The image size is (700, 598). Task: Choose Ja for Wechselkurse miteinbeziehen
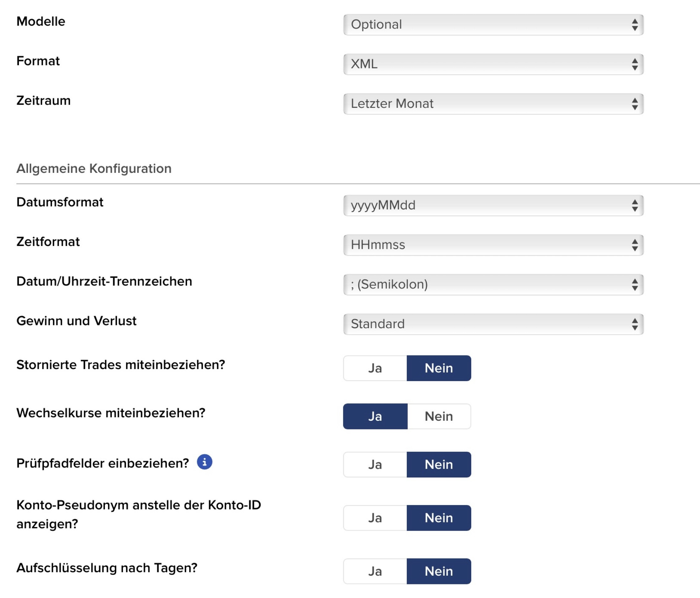coord(375,416)
